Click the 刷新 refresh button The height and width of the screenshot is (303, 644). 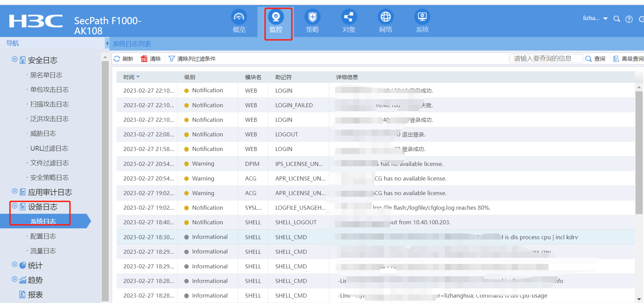(124, 59)
